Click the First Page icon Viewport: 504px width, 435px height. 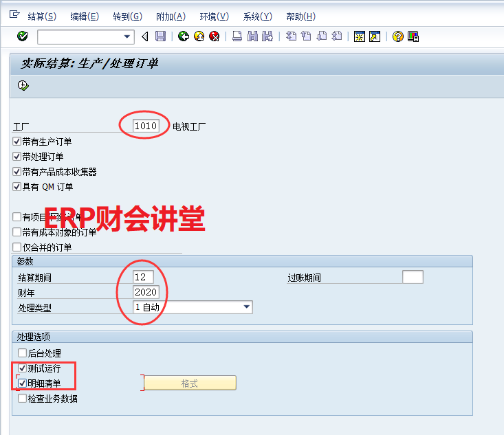click(x=292, y=36)
